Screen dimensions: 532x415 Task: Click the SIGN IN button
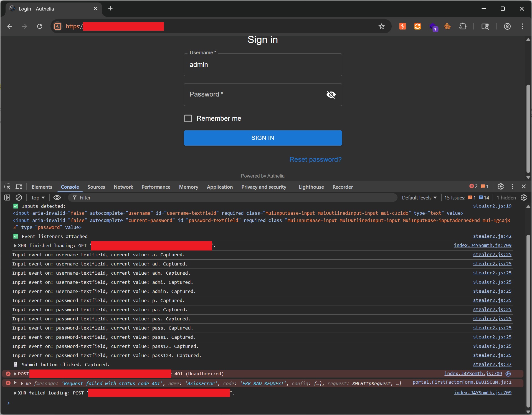tap(263, 138)
